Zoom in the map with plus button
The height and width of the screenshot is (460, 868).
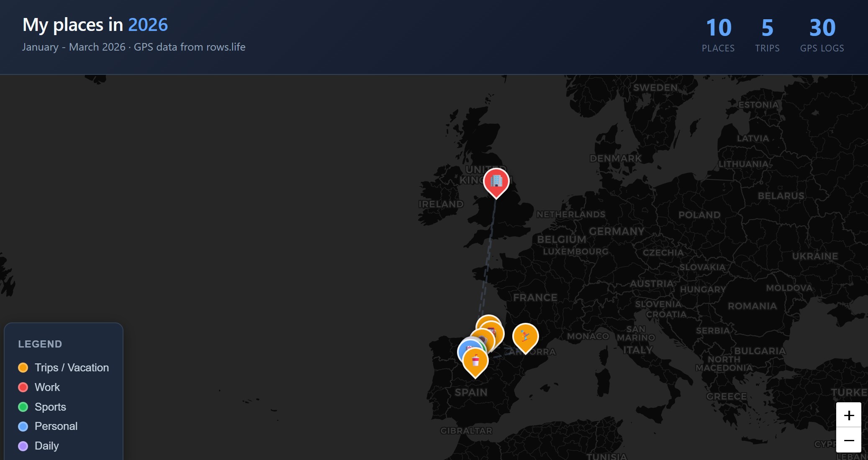click(x=848, y=415)
